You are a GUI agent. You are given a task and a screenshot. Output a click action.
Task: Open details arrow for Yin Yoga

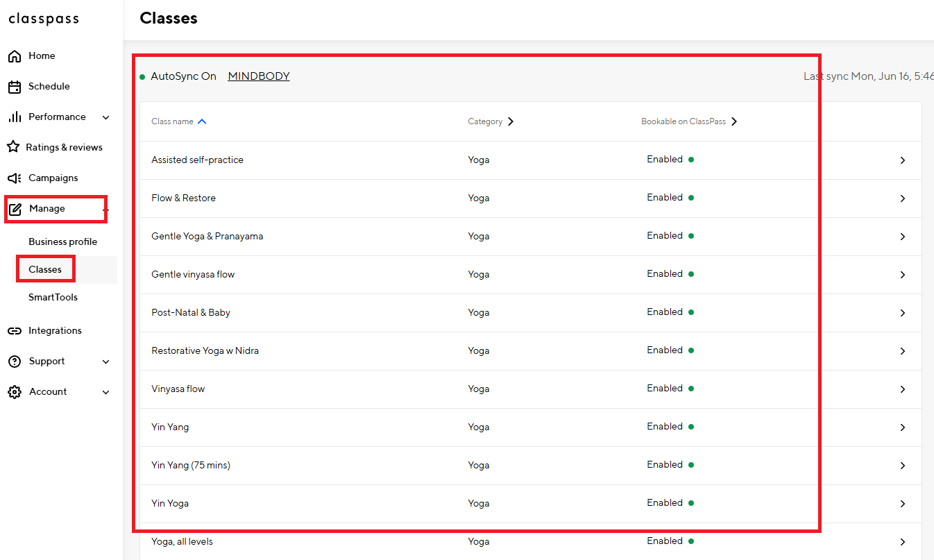click(x=902, y=504)
